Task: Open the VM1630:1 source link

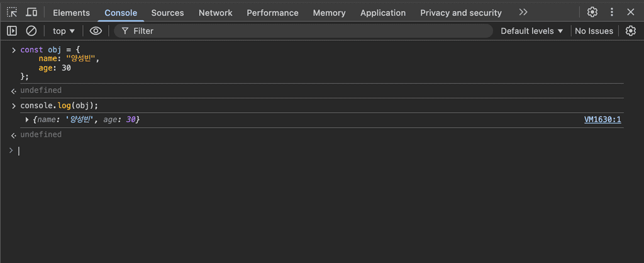Action: tap(602, 120)
